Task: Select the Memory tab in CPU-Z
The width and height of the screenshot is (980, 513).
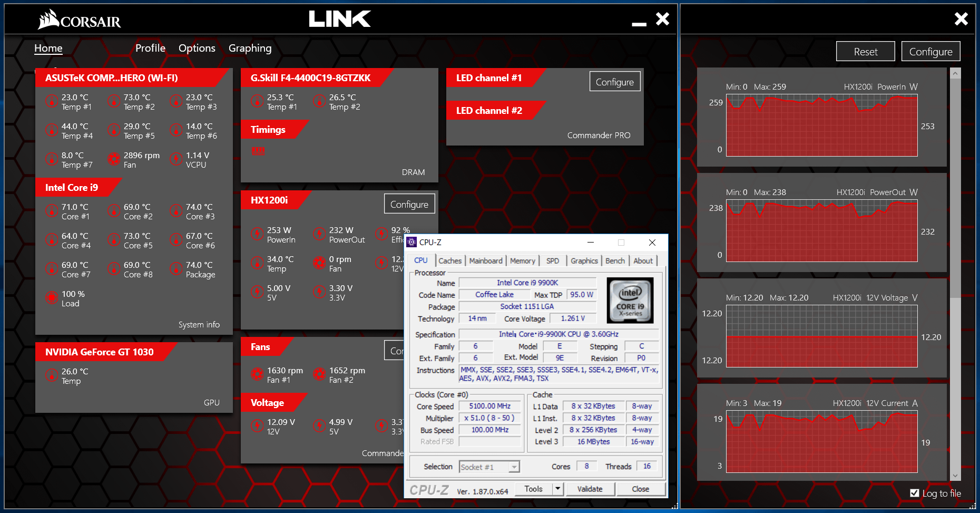Action: point(523,260)
